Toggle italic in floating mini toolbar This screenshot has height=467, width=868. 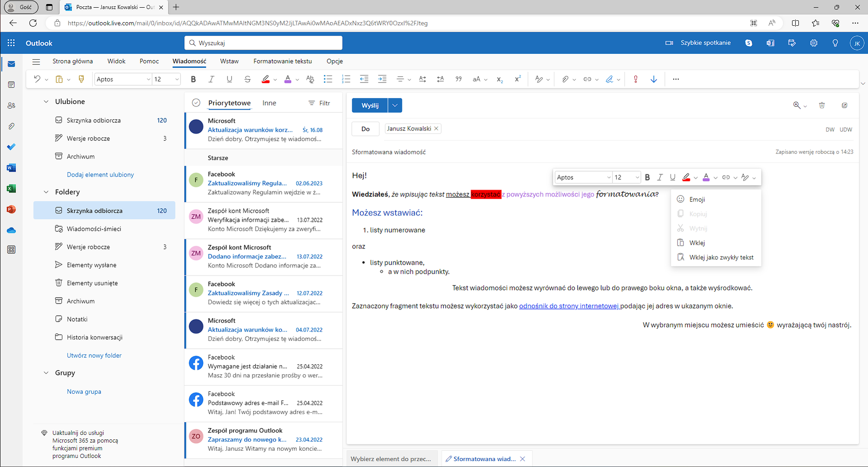[x=660, y=177]
